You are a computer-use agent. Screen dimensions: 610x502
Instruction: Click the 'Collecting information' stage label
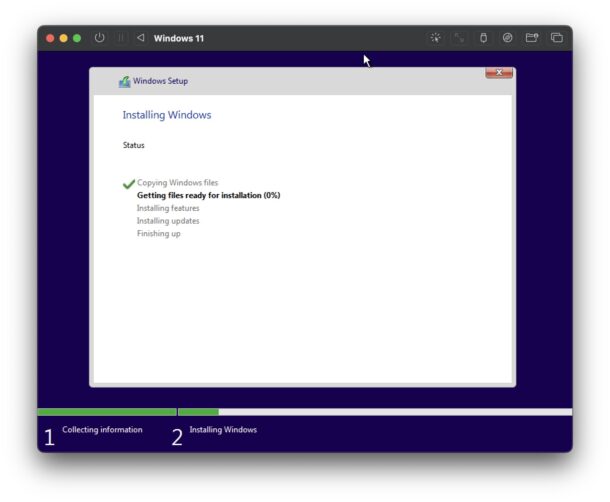(x=102, y=430)
